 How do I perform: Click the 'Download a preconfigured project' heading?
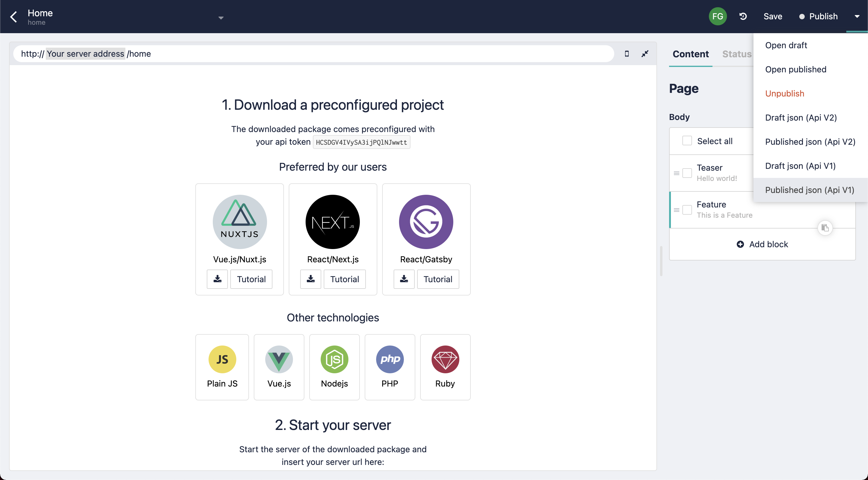(332, 105)
